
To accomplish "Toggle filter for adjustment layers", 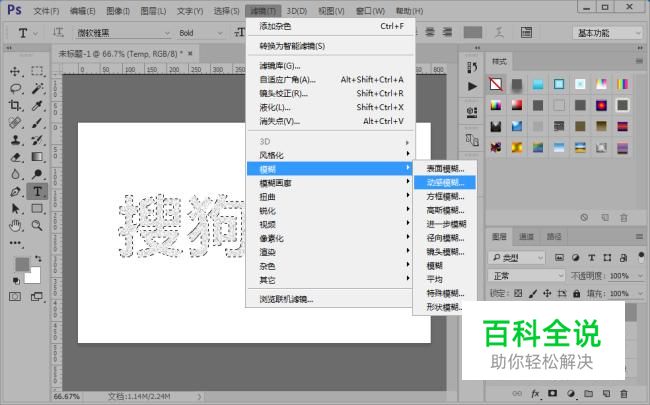I will point(575,258).
